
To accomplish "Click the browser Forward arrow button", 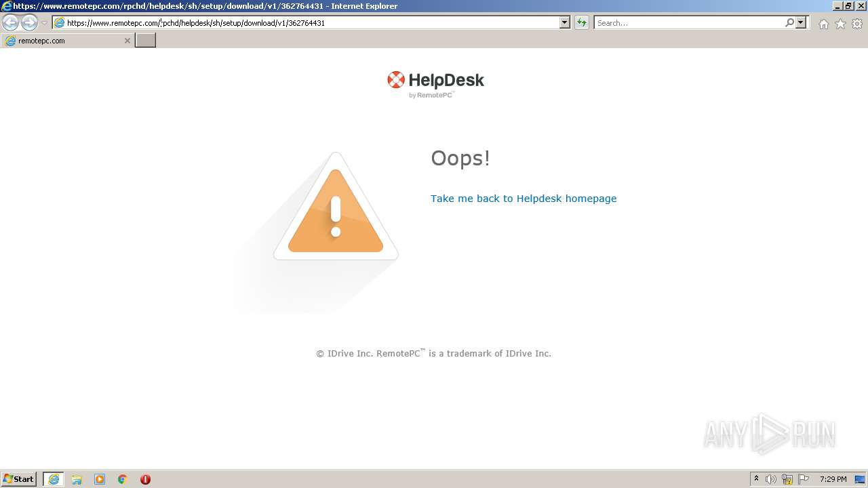I will (x=29, y=22).
